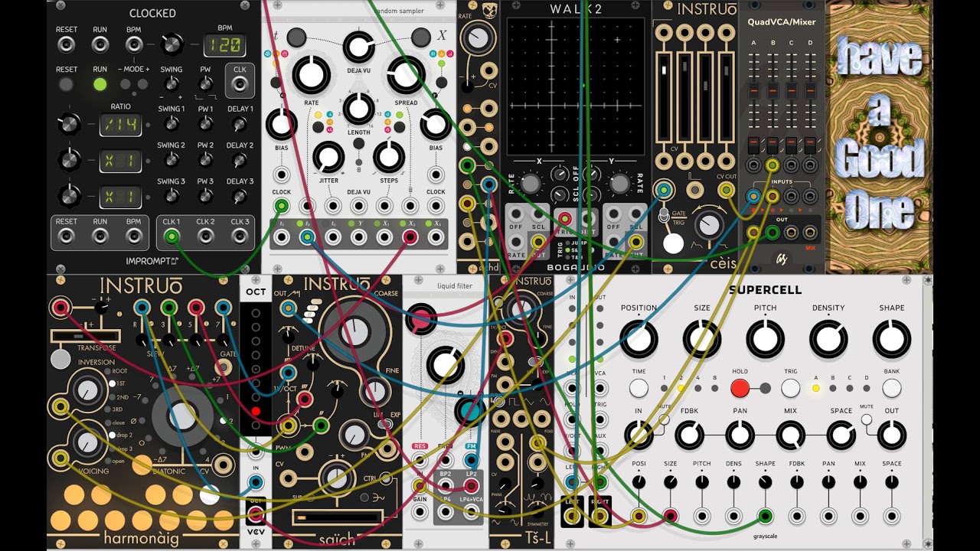Click the Y output jack on random sampler
This screenshot has width=980, height=551.
click(x=359, y=237)
